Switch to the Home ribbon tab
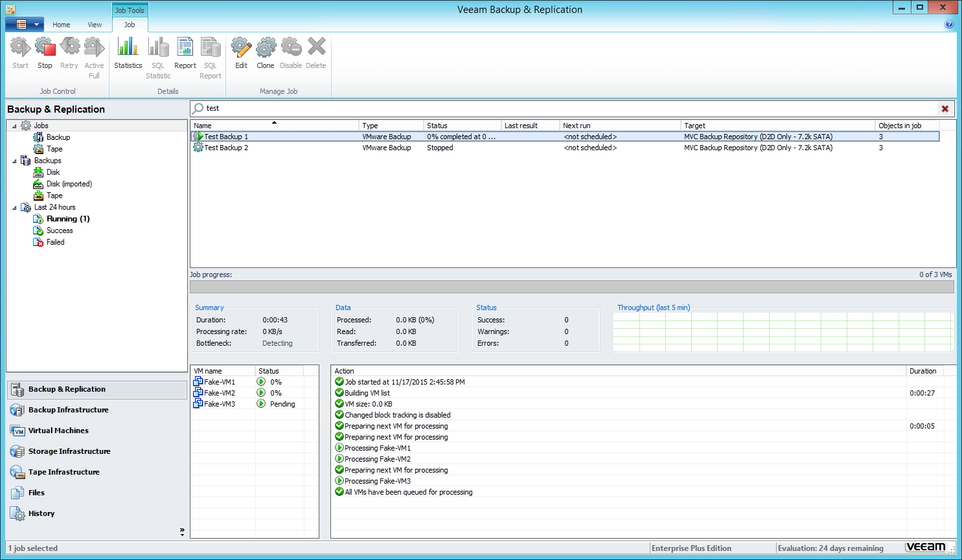The image size is (962, 560). point(62,25)
